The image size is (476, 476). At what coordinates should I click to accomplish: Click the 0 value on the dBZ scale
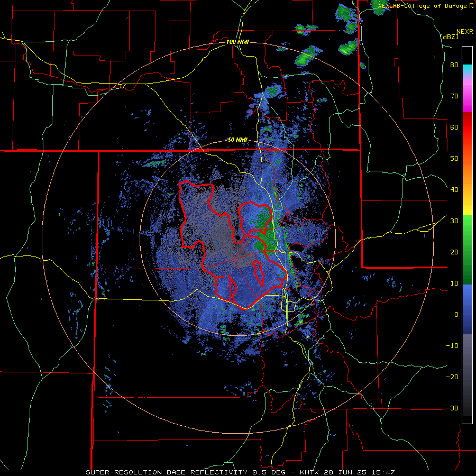456,315
